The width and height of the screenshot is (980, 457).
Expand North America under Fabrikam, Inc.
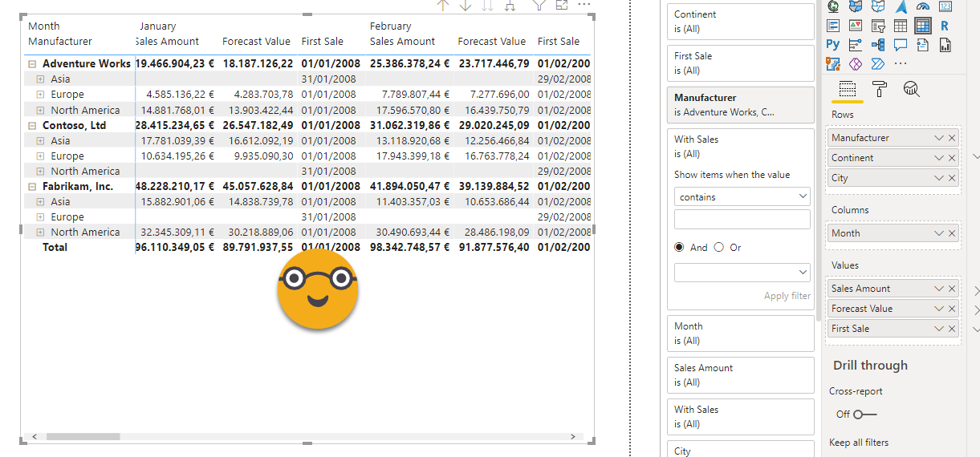40,232
